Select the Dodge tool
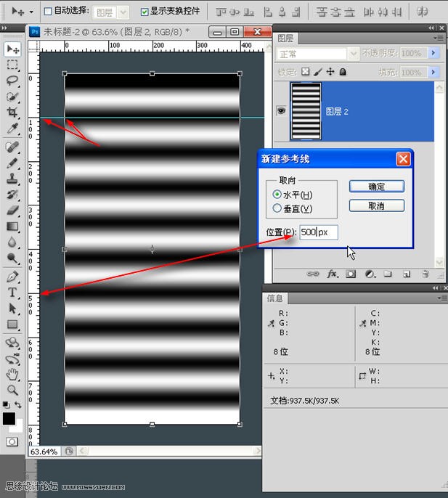The height and width of the screenshot is (498, 448). [x=13, y=258]
